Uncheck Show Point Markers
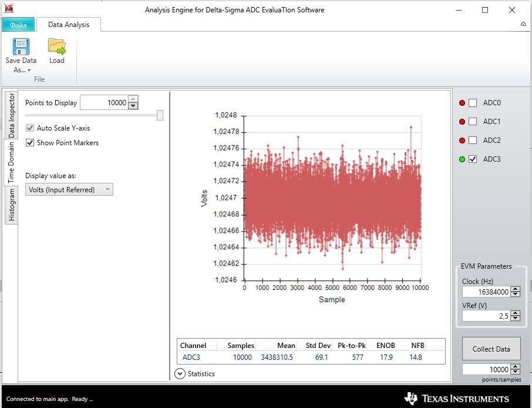Viewport: 532px width, 408px height. pos(30,142)
